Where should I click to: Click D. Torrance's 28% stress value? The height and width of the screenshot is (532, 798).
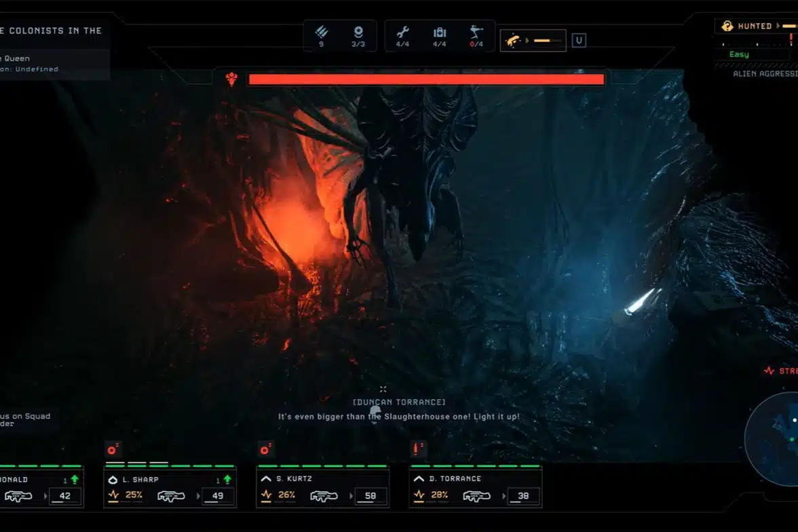439,495
